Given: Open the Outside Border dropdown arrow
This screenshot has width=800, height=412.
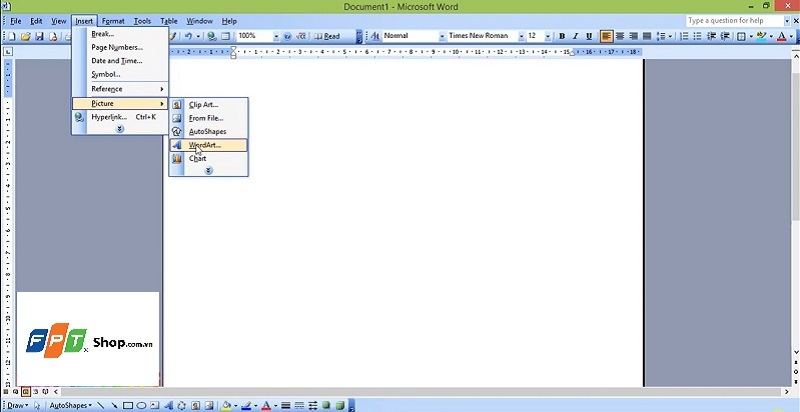Looking at the screenshot, I should point(752,36).
